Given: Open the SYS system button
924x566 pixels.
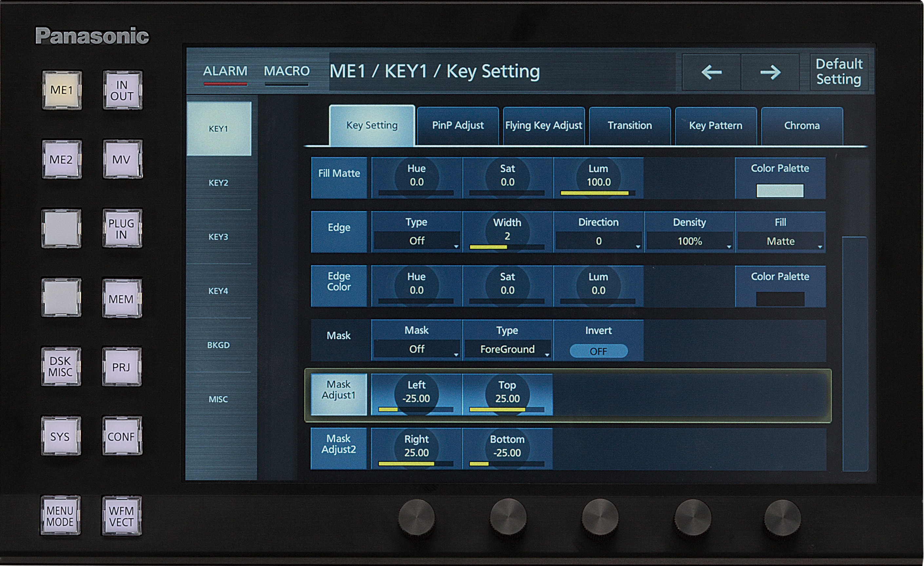Looking at the screenshot, I should [61, 436].
